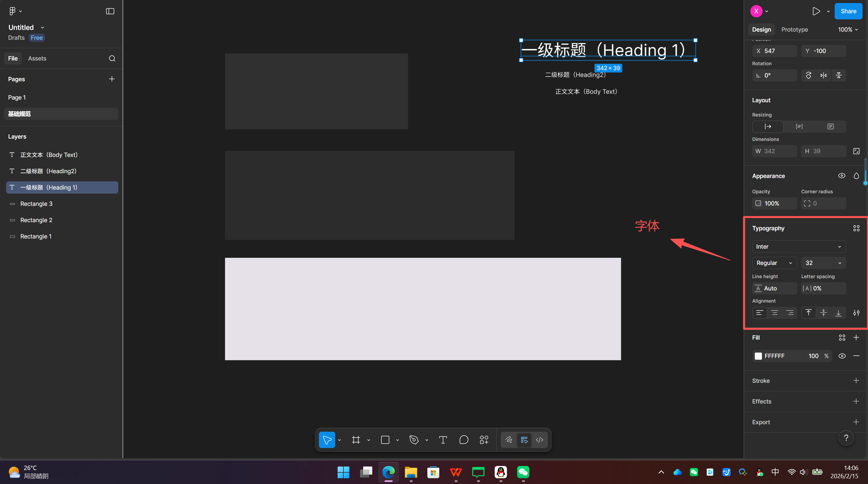Select the Pen tool

click(413, 440)
